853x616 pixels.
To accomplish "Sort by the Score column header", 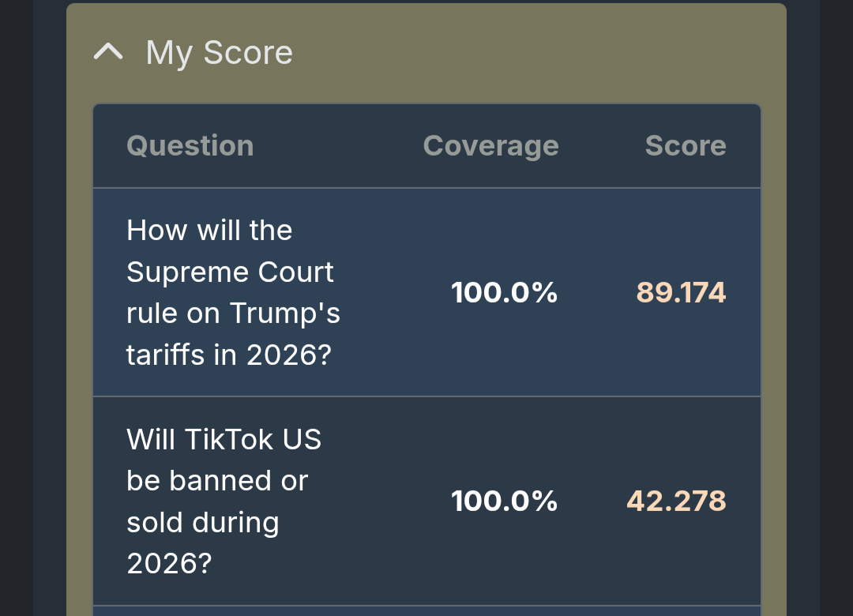I will coord(685,146).
